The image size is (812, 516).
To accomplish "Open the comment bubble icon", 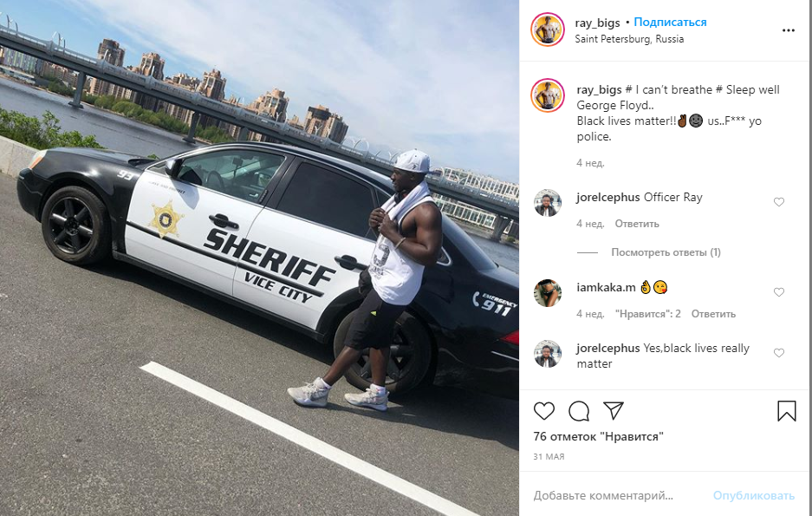I will (x=578, y=411).
